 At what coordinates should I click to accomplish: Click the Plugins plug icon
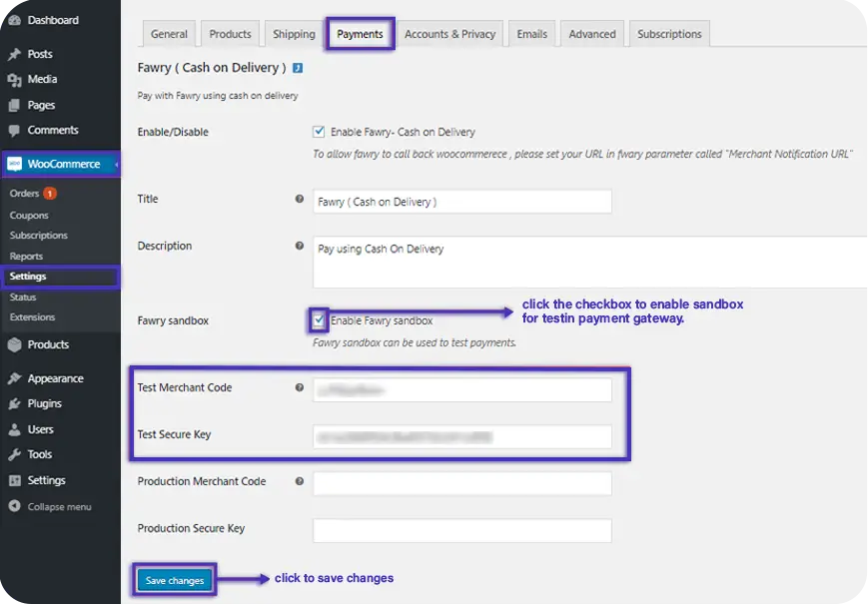click(15, 403)
